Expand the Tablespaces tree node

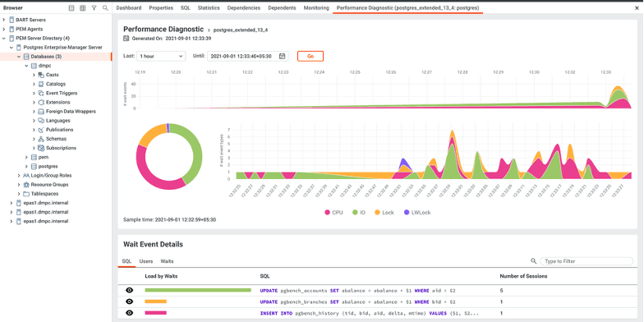[x=19, y=194]
